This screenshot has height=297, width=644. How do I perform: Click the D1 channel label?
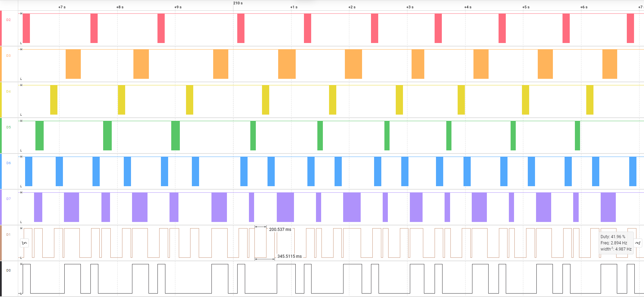pyautogui.click(x=9, y=235)
